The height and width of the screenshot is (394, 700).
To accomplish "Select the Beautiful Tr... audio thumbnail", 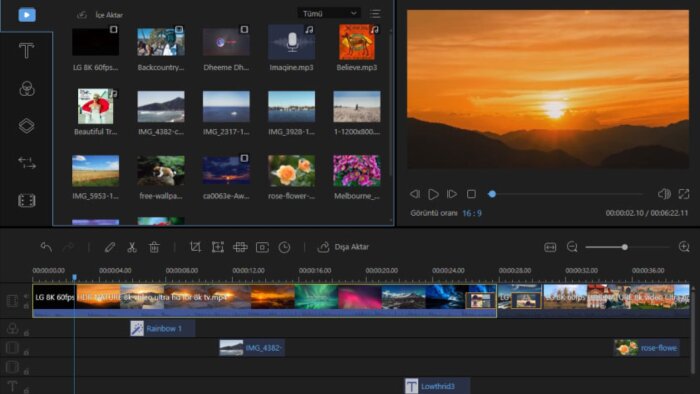I will pos(96,106).
